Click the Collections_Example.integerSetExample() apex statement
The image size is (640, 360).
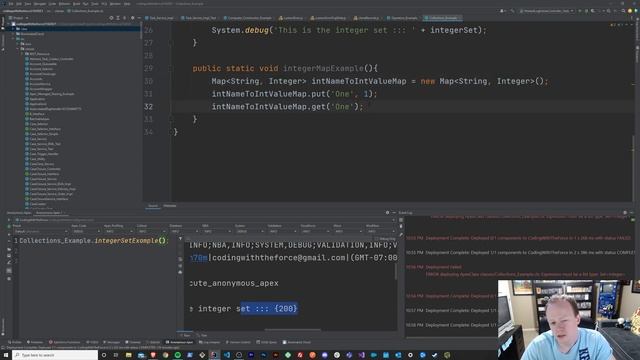(94, 241)
